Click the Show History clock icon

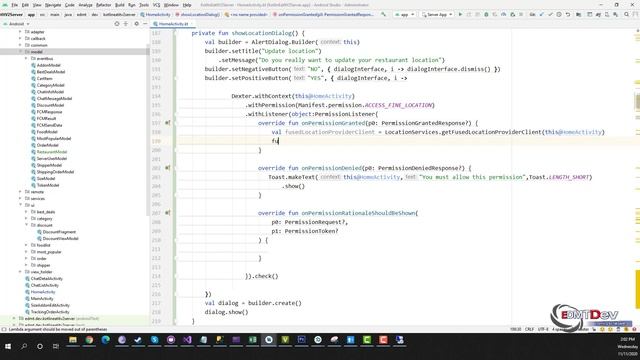click(559, 14)
